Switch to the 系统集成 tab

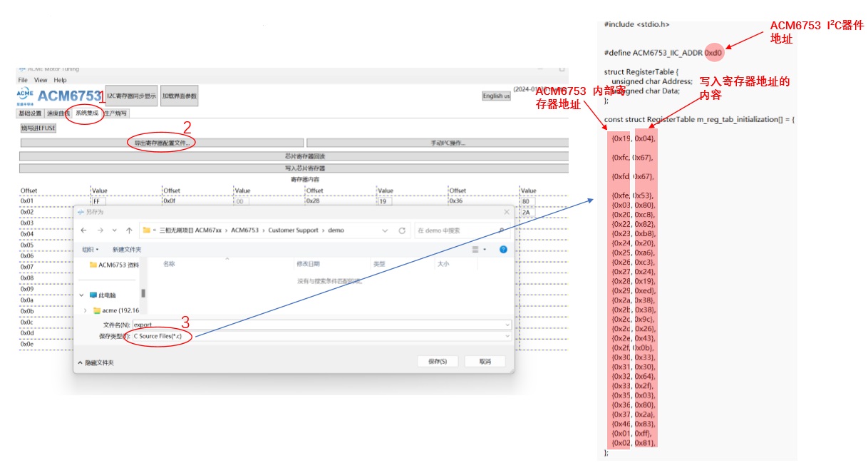(87, 113)
